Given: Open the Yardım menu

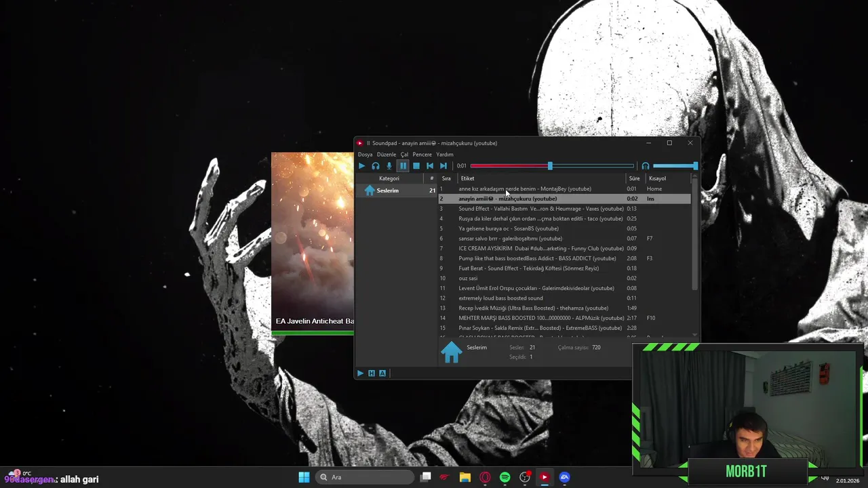Looking at the screenshot, I should (445, 155).
